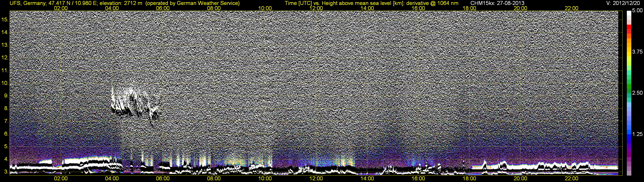Image resolution: width=644 pixels, height=182 pixels.
Task: Click the '15.' height axis label
Action: pyautogui.click(x=5, y=19)
